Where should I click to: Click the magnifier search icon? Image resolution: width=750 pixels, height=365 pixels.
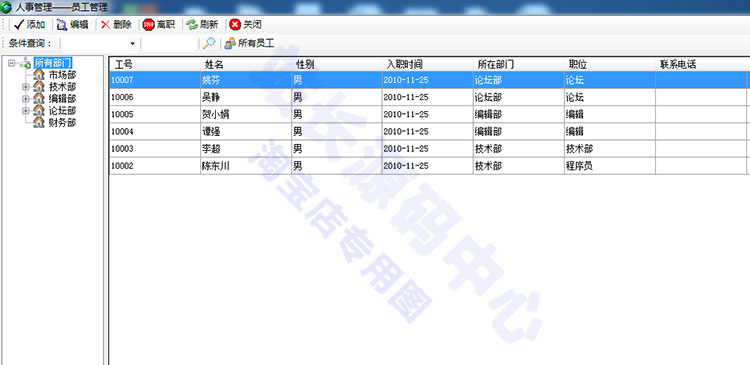tap(209, 43)
